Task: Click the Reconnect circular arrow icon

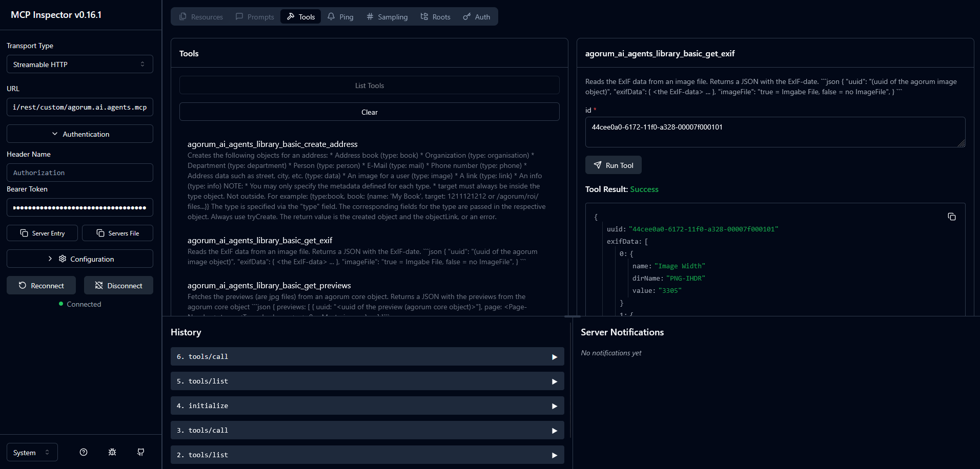Action: click(x=23, y=285)
